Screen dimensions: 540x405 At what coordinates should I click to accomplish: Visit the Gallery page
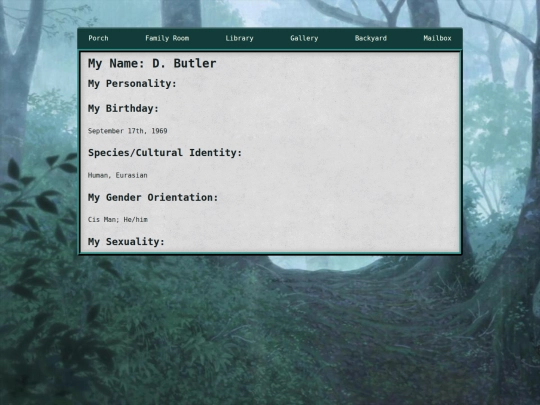pos(304,38)
